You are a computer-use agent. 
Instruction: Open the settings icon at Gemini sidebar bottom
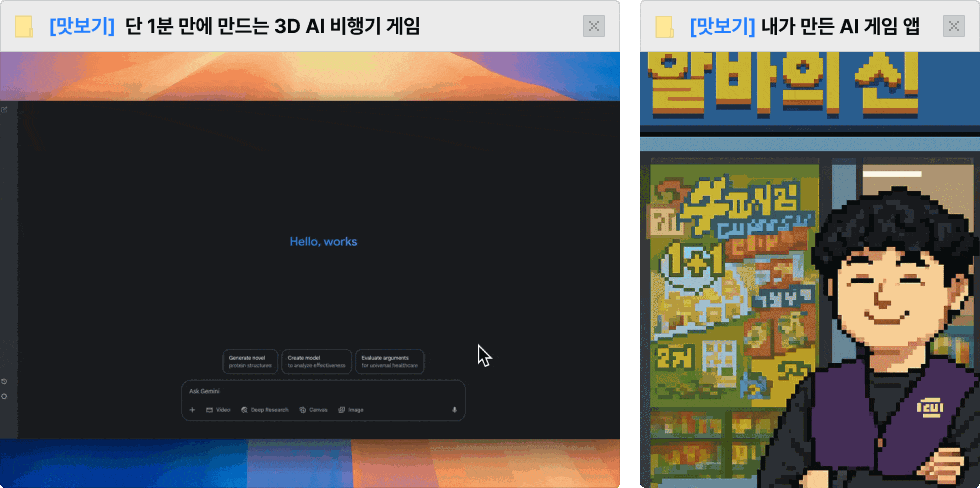pos(4,396)
